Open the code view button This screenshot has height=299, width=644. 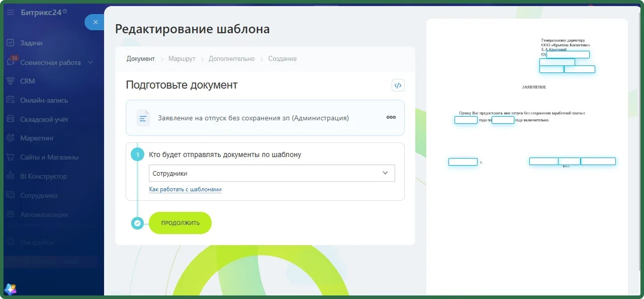398,86
